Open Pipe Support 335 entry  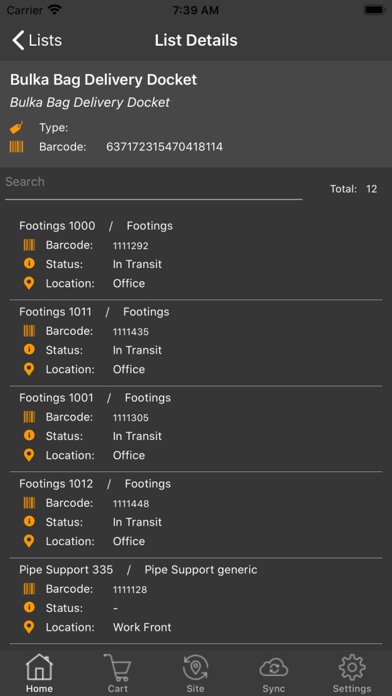[x=196, y=601]
